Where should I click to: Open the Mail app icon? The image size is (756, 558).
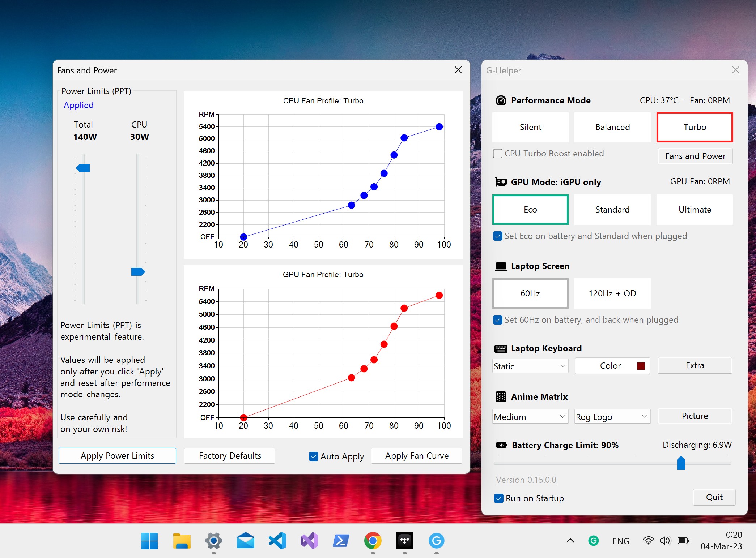coord(246,541)
